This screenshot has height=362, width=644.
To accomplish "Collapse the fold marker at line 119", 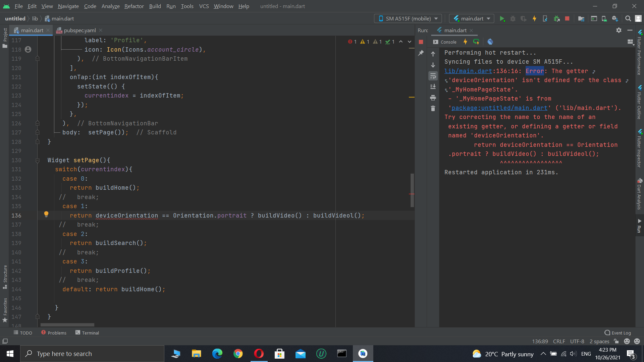I will 38,59.
